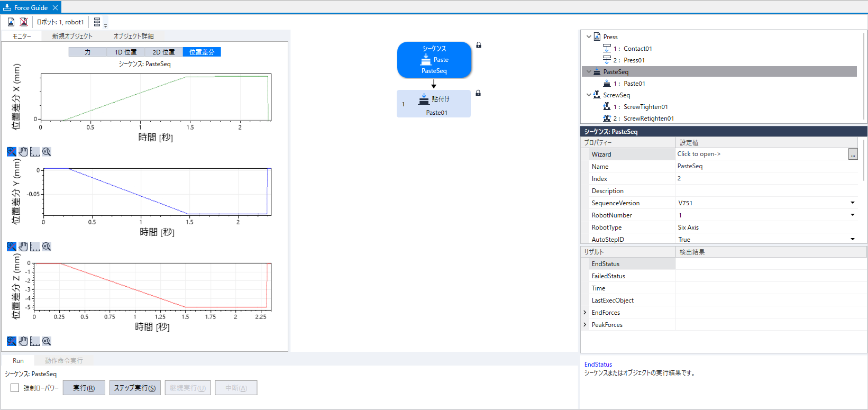The image size is (868, 410).
Task: Click the delete sequence icon with red X
Action: pyautogui.click(x=24, y=22)
